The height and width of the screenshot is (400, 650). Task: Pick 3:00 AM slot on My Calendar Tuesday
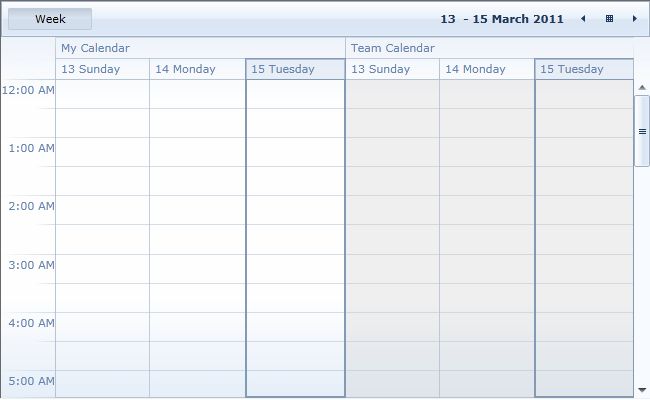(295, 268)
